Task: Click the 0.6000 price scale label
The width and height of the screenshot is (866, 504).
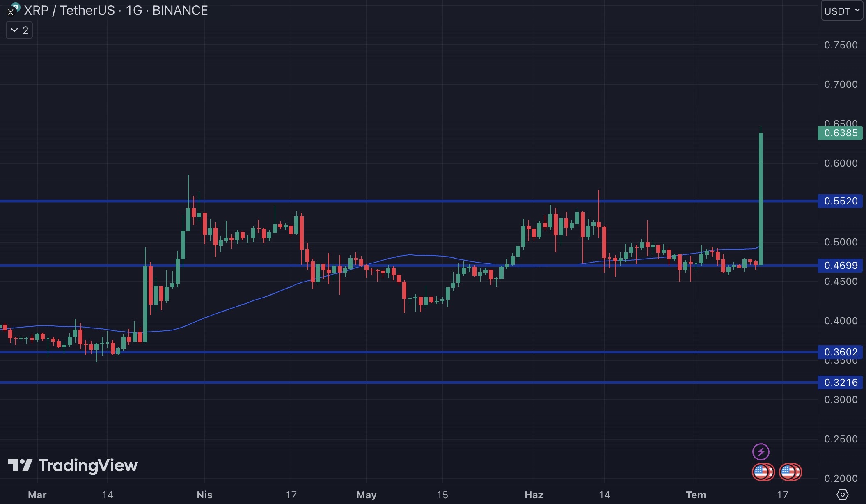Action: 841,163
